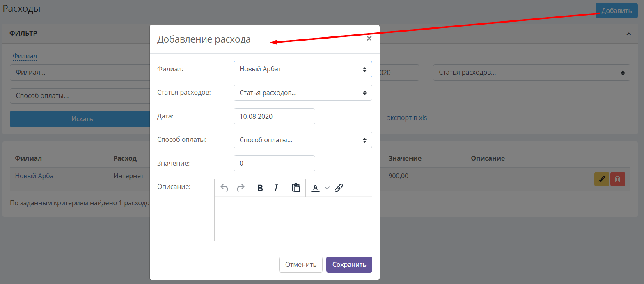Viewport: 644px width, 284px height.
Task: Click the Дата field in dialog
Action: click(274, 116)
